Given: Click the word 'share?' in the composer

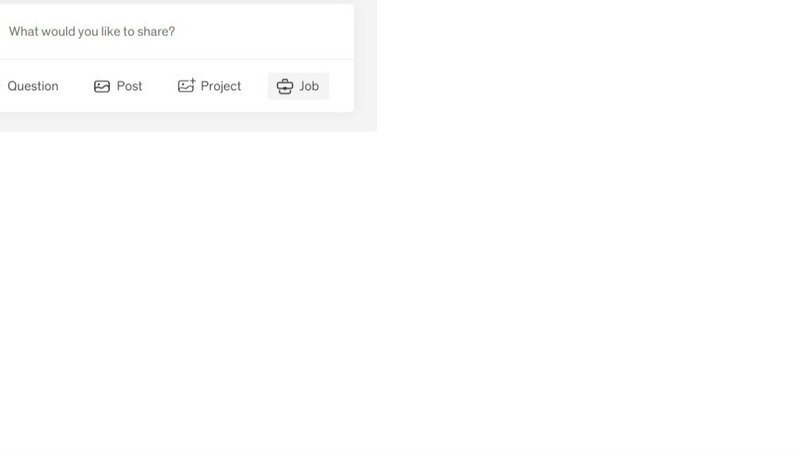Looking at the screenshot, I should 156,32.
